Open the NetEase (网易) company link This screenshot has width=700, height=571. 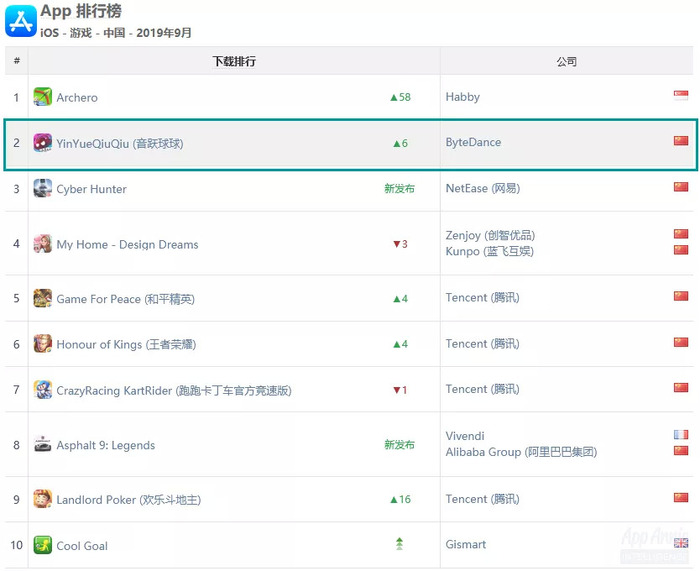(483, 188)
